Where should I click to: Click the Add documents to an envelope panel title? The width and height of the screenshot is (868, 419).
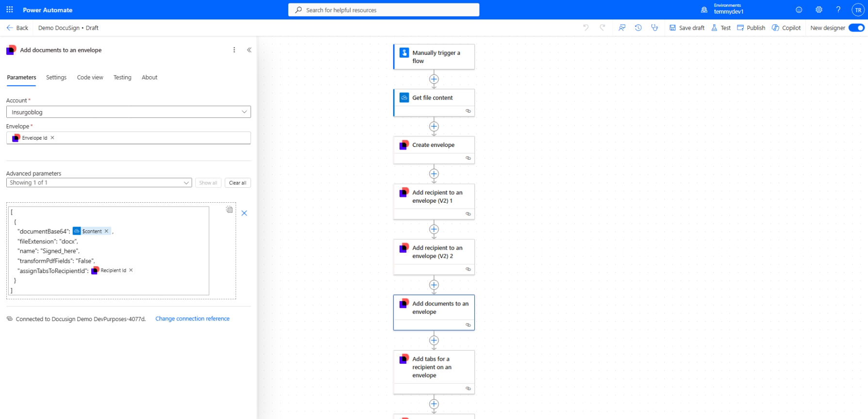[61, 50]
